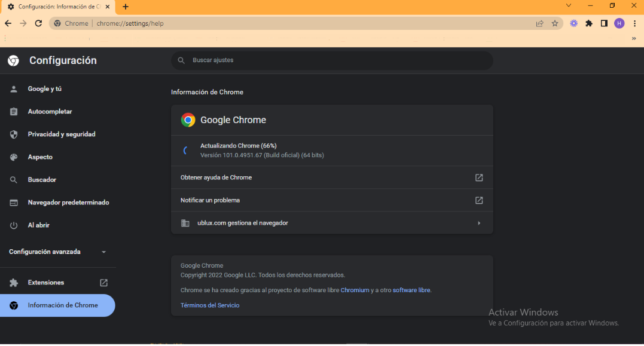Click the Información de Chrome heading
This screenshot has width=644, height=346.
(x=207, y=93)
